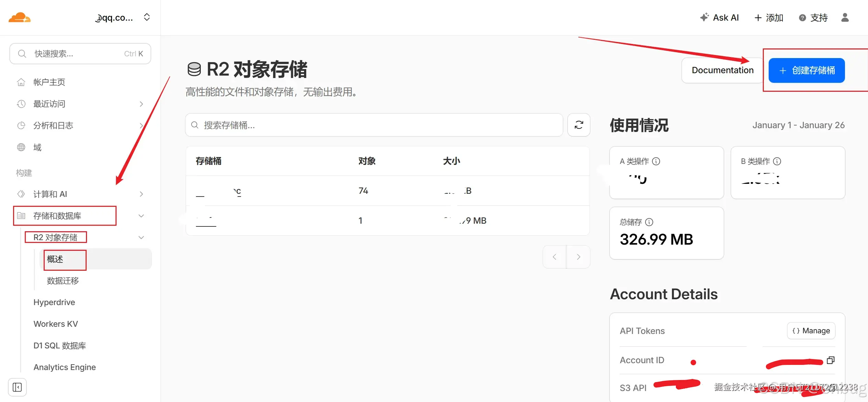The width and height of the screenshot is (868, 402).
Task: Copy the Account ID value
Action: pyautogui.click(x=831, y=360)
